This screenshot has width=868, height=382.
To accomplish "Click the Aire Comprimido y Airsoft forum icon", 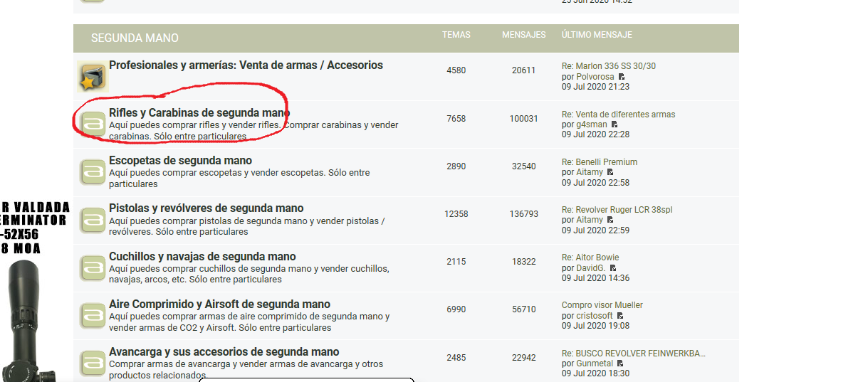I will (93, 315).
